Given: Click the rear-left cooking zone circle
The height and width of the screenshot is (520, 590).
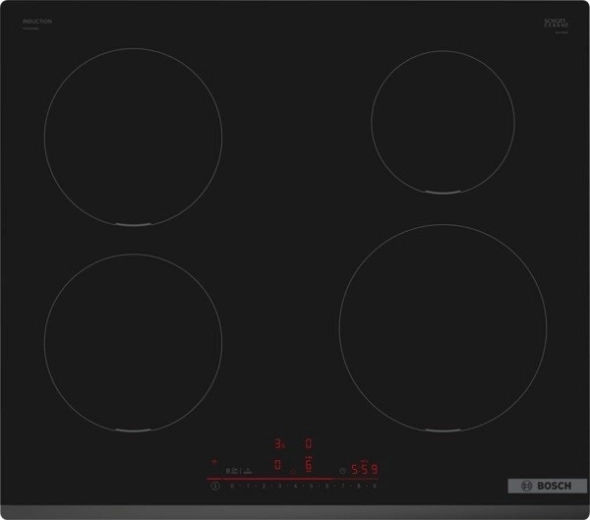Looking at the screenshot, I should click(x=133, y=137).
